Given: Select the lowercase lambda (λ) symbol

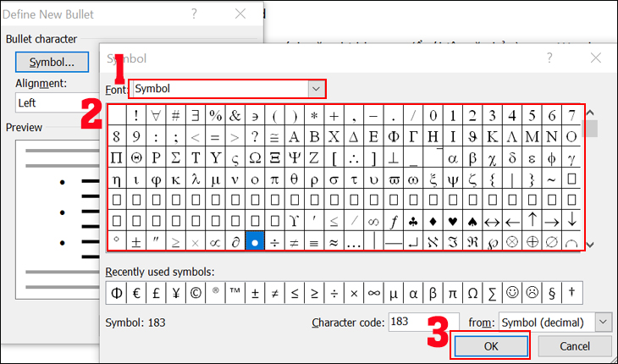Looking at the screenshot, I should [196, 179].
